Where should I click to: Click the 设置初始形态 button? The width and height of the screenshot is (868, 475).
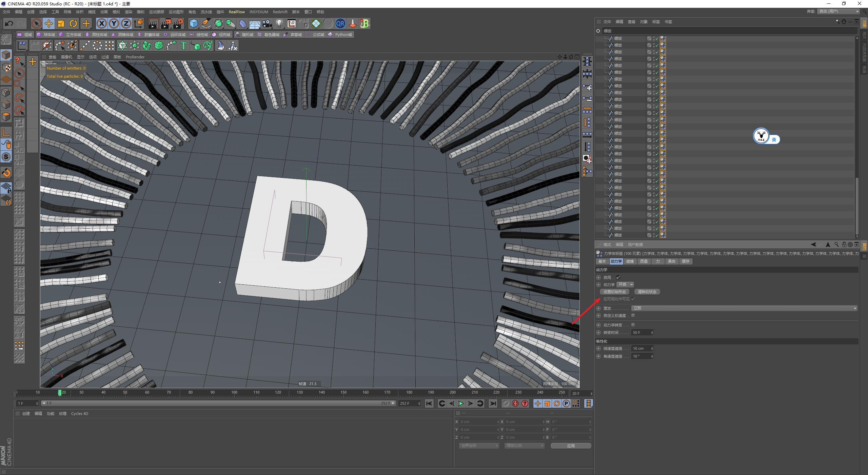click(614, 291)
